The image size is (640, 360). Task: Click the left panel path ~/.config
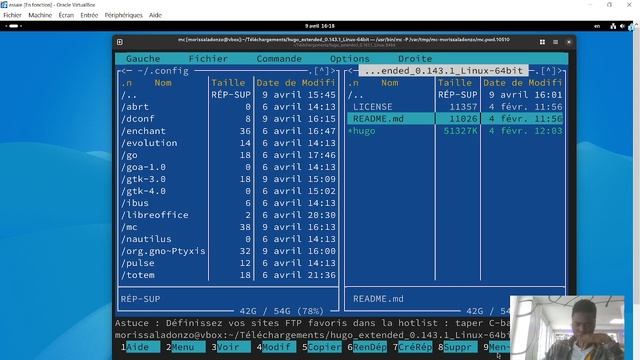[163, 71]
